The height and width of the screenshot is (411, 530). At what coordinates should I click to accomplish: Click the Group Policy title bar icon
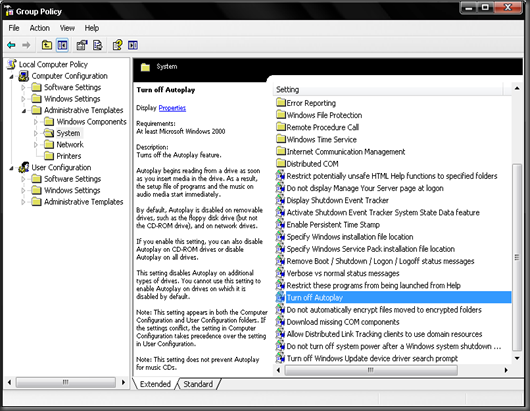click(x=9, y=11)
